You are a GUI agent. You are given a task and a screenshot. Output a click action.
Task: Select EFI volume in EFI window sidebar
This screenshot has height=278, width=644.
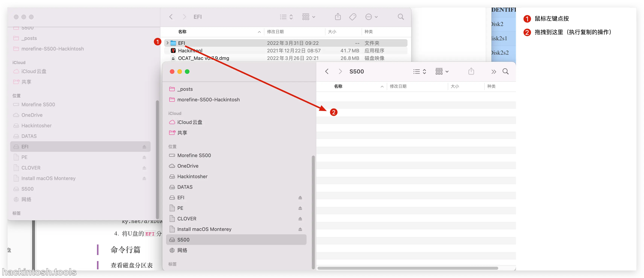[80, 147]
